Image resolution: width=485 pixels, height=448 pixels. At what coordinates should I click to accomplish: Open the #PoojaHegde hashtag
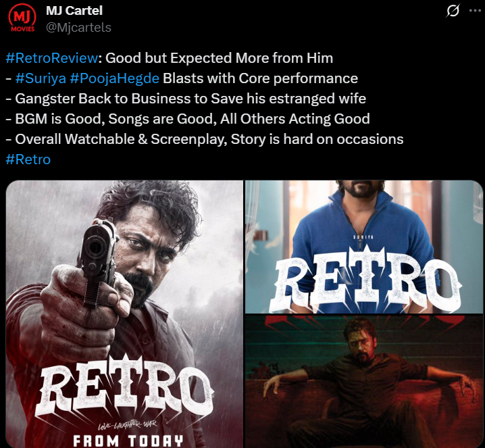pos(114,78)
